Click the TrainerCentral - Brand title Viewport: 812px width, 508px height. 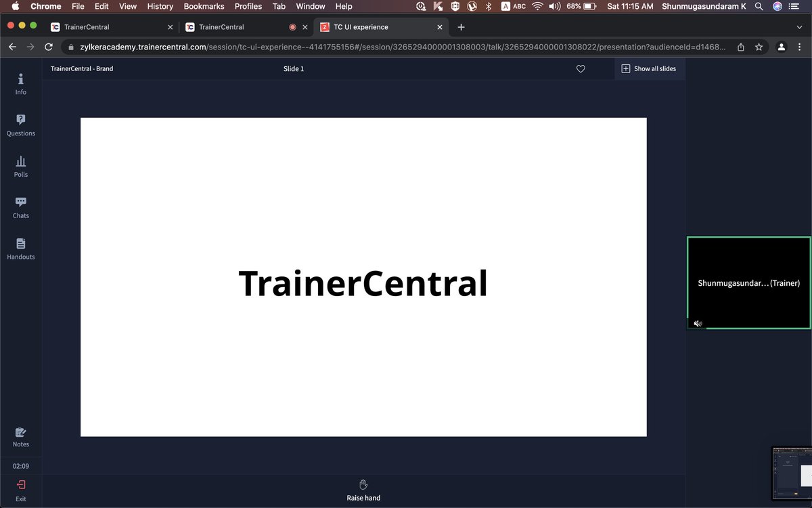click(82, 68)
